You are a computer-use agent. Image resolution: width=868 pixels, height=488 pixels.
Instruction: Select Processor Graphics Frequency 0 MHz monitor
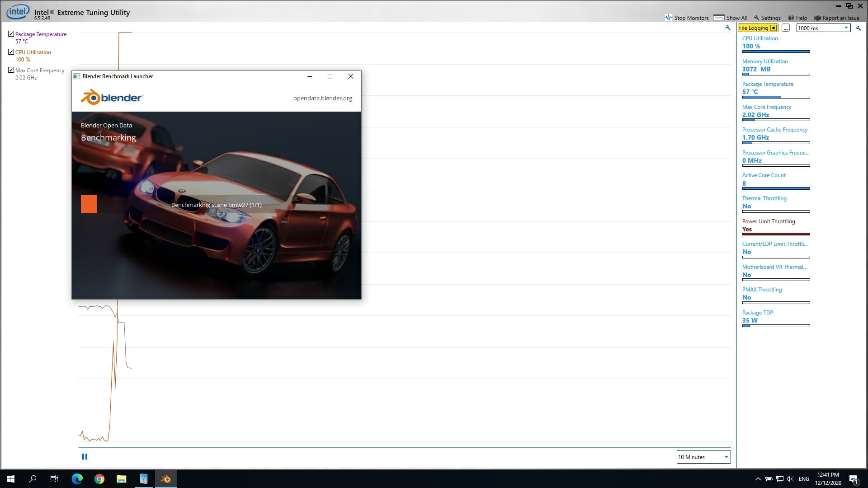(x=776, y=159)
